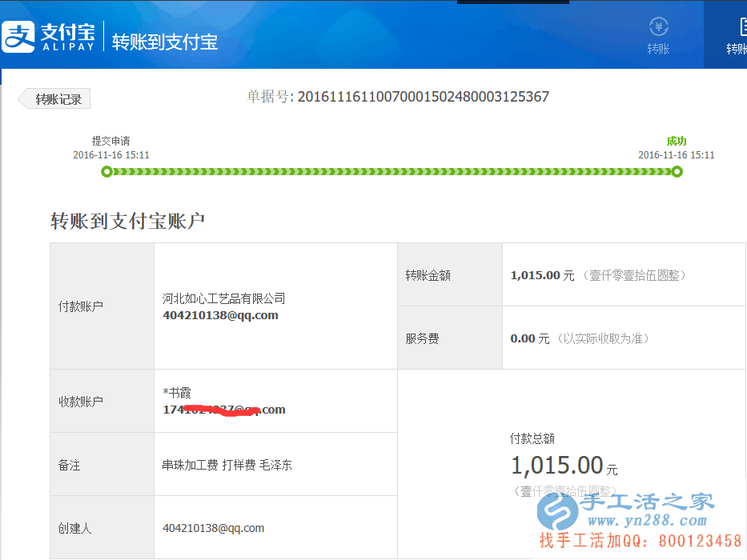
Task: Click payer email 404210138@qq.com under 河北如心工艺品有限公司
Action: pyautogui.click(x=220, y=315)
